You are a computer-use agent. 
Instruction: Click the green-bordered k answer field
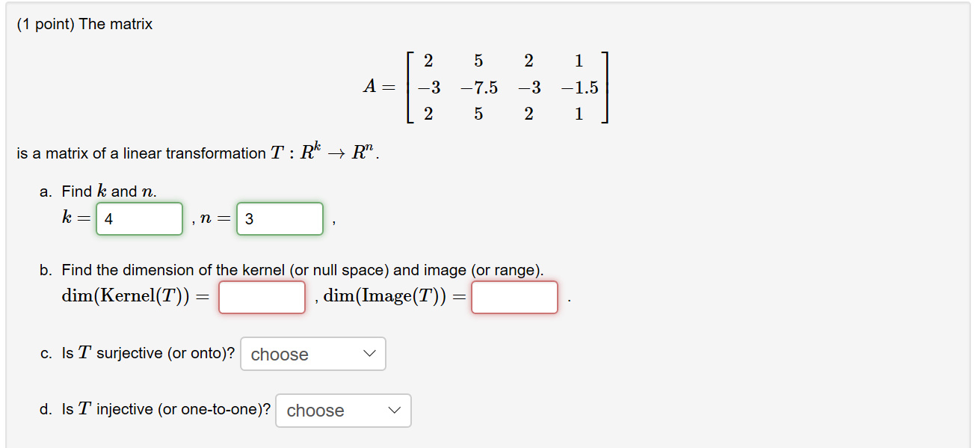pyautogui.click(x=139, y=218)
